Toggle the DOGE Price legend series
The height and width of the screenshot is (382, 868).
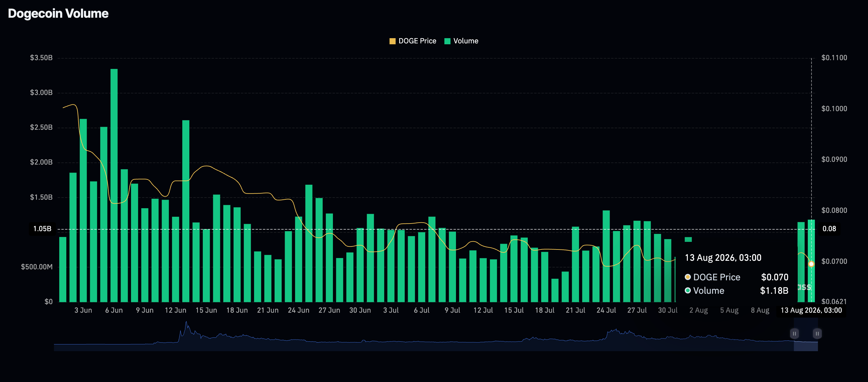tap(412, 41)
